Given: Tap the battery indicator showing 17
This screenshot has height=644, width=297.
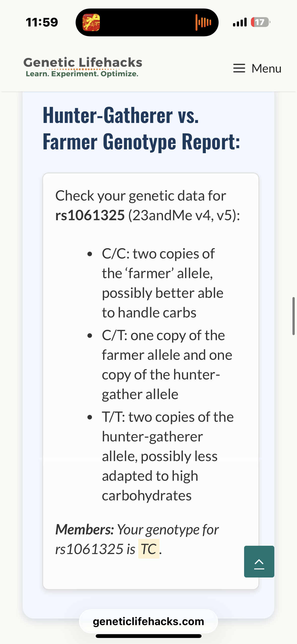Looking at the screenshot, I should [x=260, y=22].
